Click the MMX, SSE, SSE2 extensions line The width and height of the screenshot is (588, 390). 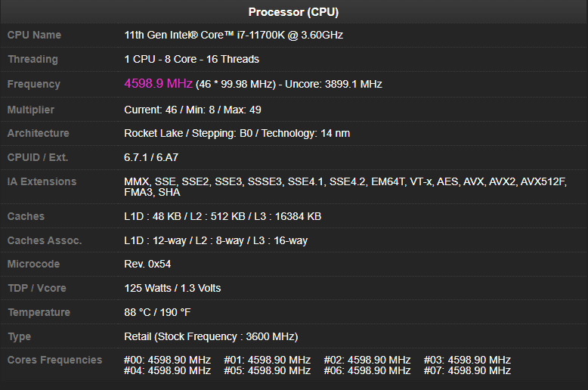click(x=345, y=181)
